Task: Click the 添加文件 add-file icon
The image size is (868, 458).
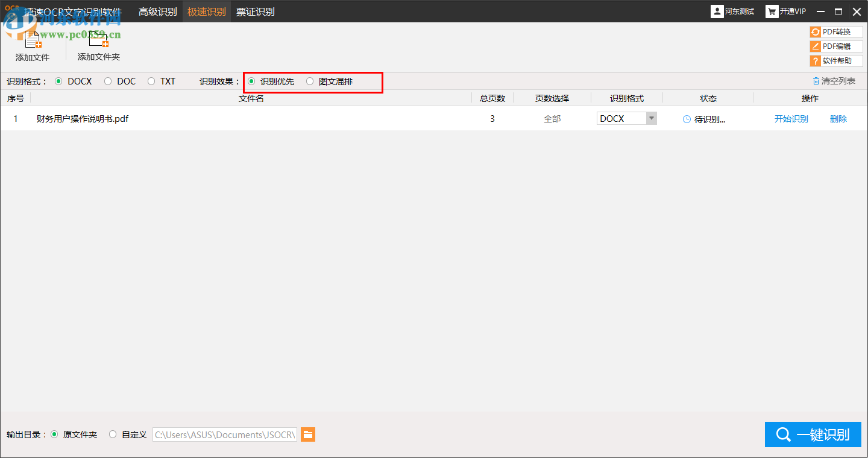Action: click(33, 38)
